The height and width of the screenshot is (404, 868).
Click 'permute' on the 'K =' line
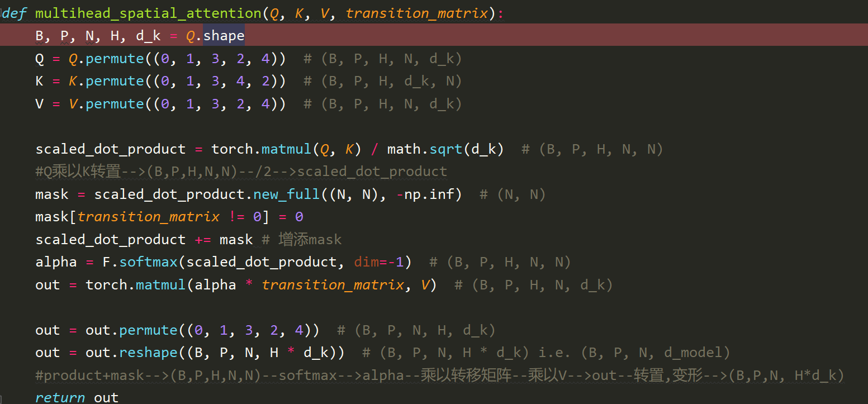pos(115,81)
